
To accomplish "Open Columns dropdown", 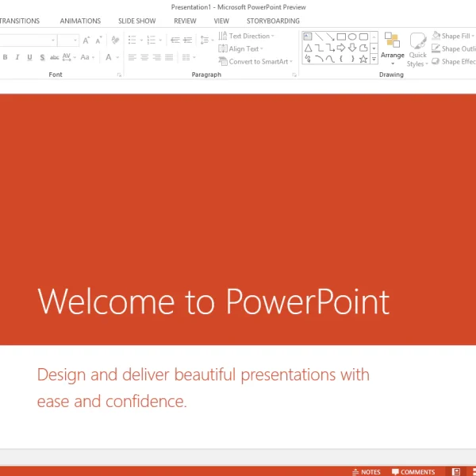I will point(189,57).
